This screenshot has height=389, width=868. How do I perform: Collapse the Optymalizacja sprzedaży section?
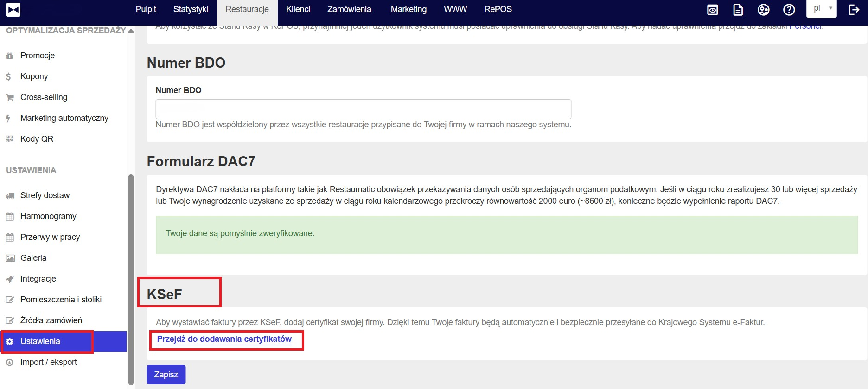click(x=131, y=31)
